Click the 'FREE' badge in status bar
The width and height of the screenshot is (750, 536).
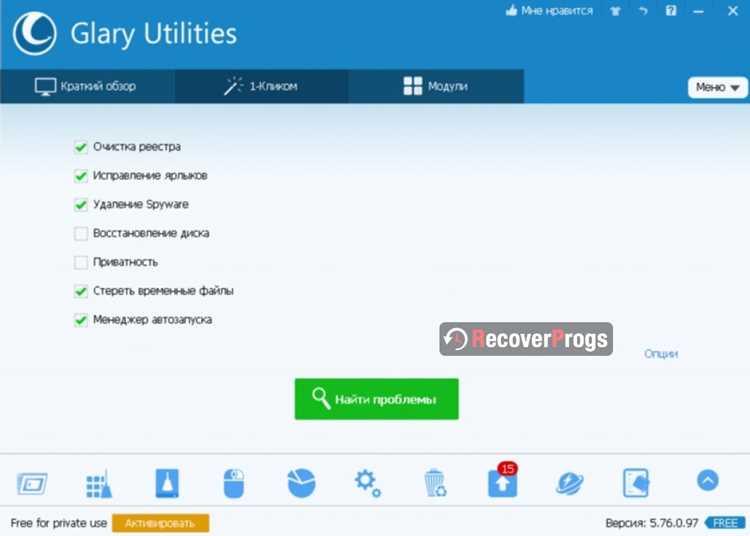click(x=725, y=523)
